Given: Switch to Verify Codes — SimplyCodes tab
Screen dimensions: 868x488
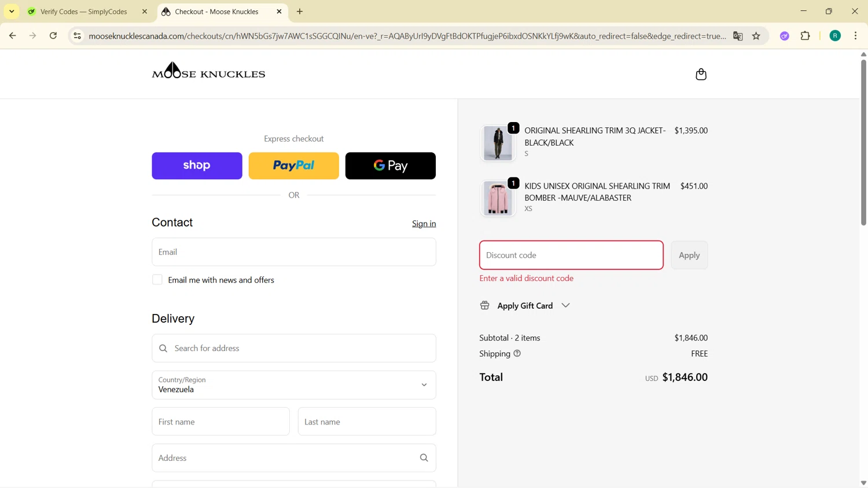Looking at the screenshot, I should (x=84, y=12).
